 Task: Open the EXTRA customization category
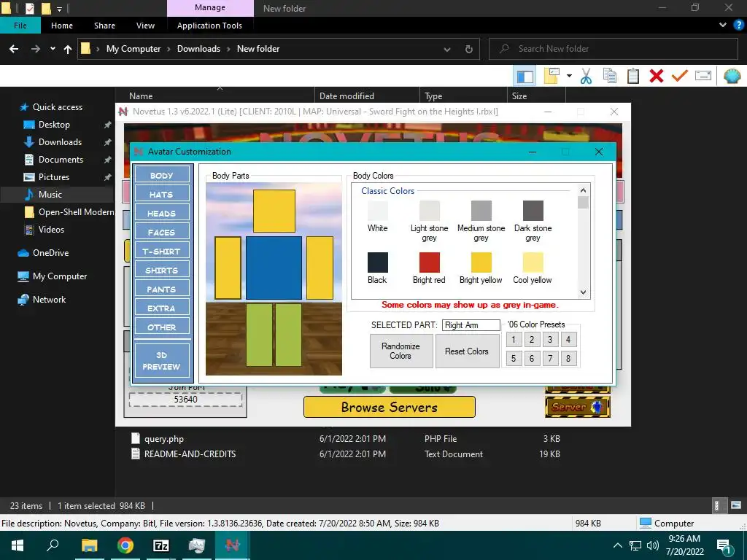[x=162, y=308]
